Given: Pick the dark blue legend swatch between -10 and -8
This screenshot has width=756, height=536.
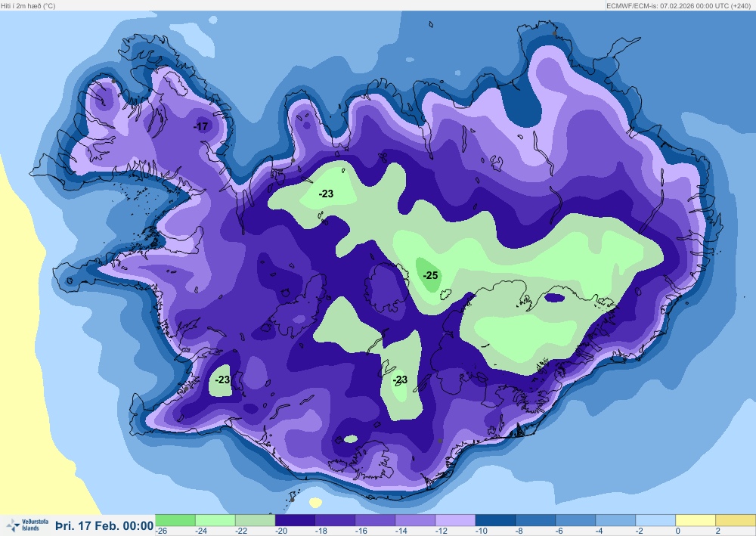Looking at the screenshot, I should (x=495, y=520).
